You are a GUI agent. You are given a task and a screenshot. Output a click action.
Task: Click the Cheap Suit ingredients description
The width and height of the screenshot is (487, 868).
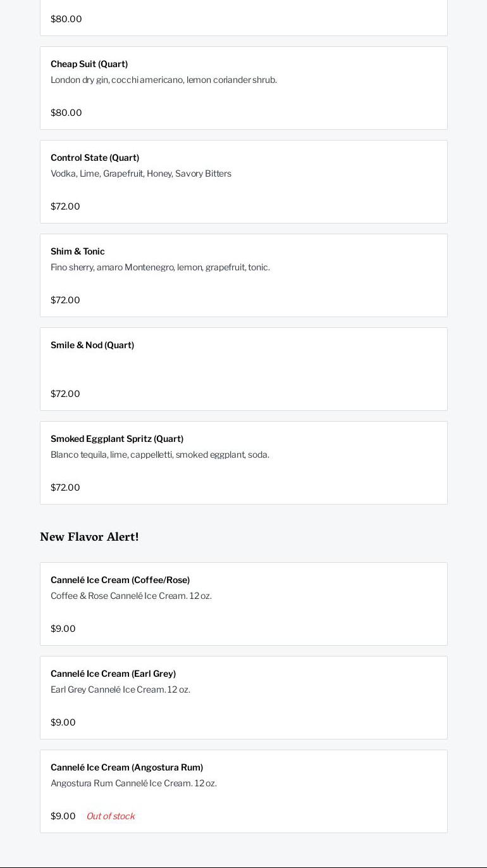[x=163, y=80]
